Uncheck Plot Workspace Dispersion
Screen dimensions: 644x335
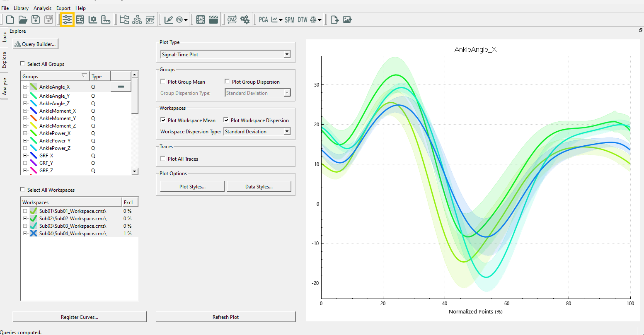coord(226,120)
